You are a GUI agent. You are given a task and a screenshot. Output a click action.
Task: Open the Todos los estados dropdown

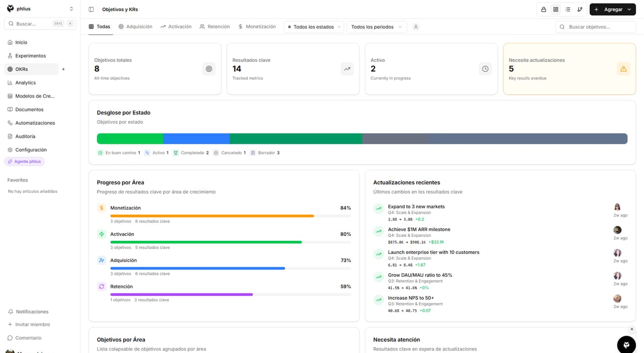tap(314, 27)
